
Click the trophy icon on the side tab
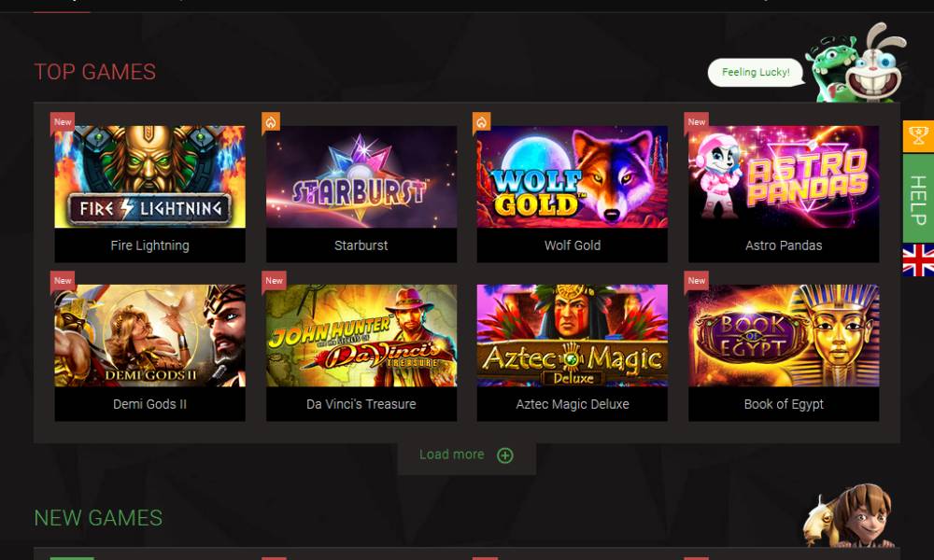pyautogui.click(x=918, y=136)
